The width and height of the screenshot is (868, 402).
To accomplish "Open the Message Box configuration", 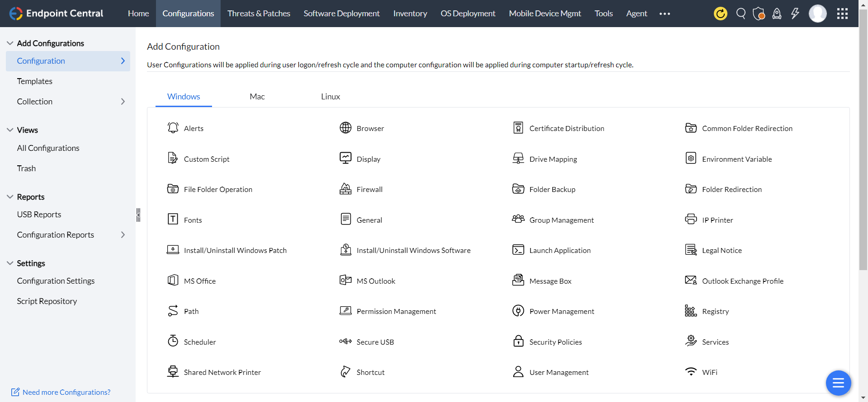I will click(x=542, y=281).
